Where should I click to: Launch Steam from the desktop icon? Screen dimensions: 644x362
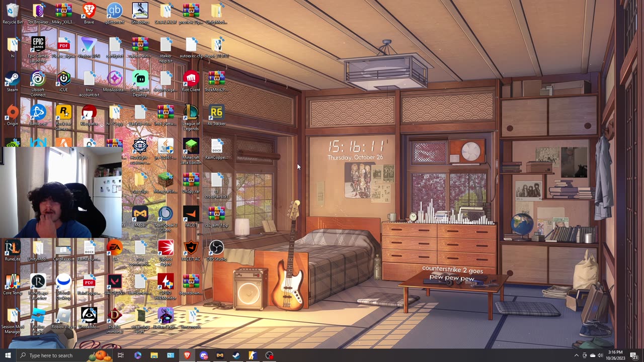click(x=13, y=81)
